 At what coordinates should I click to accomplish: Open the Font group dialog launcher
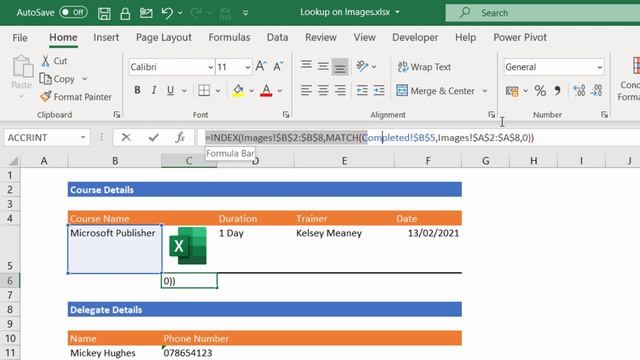tap(286, 115)
